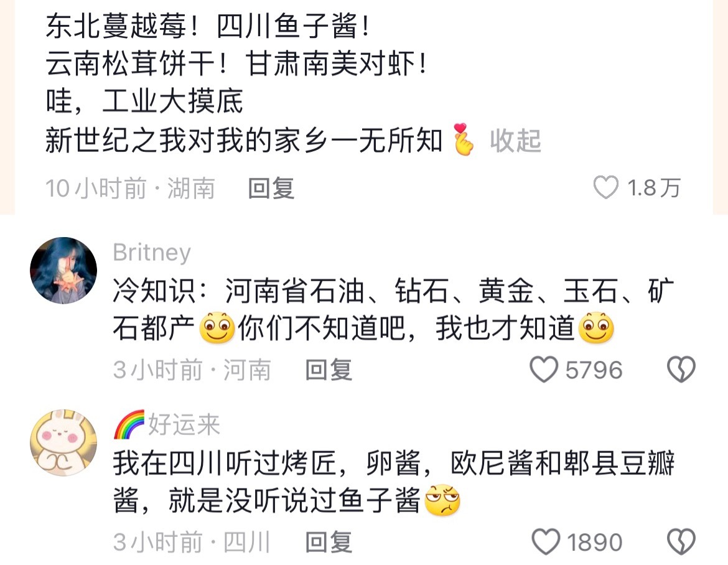
Task: Reply to Britney's comment
Action: coord(329,370)
